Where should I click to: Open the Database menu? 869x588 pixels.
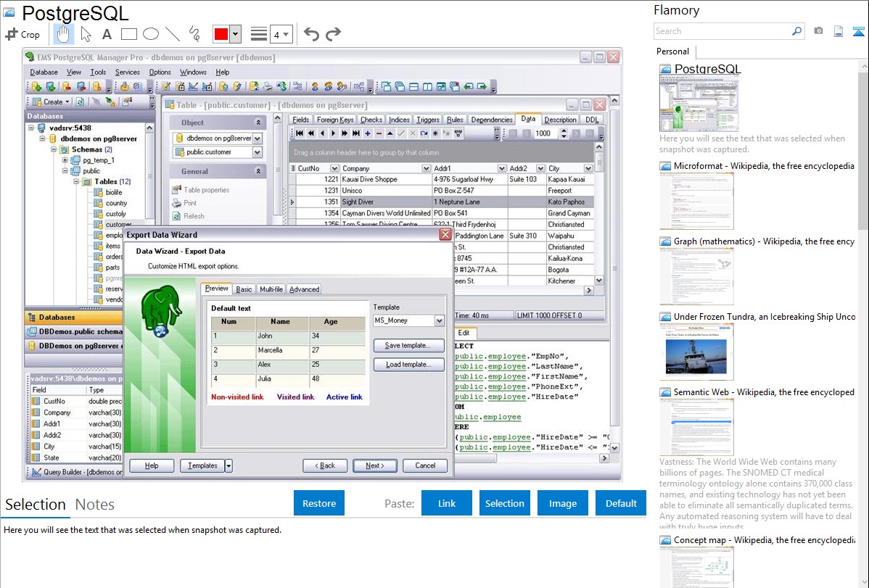44,72
